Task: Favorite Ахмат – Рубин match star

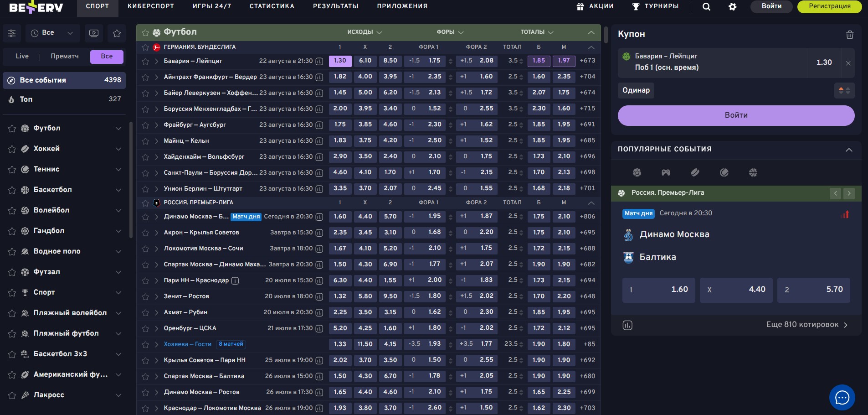Action: (x=145, y=312)
